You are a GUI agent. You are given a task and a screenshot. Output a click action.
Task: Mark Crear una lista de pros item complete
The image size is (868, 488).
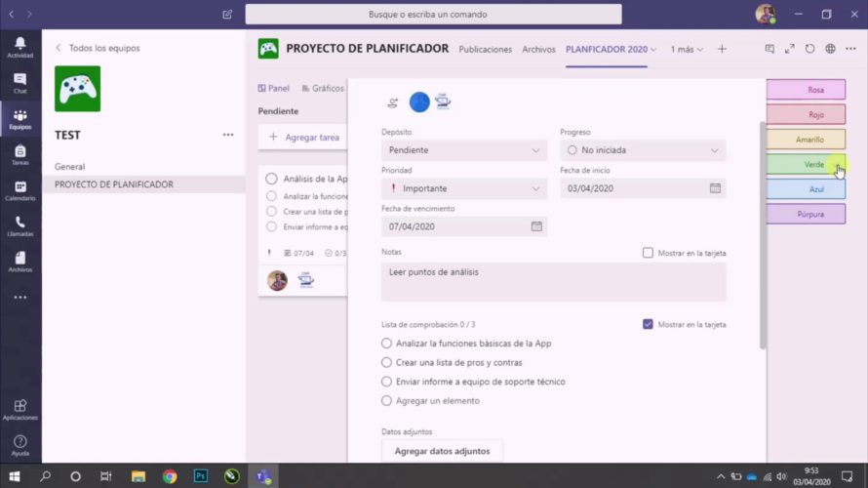click(x=386, y=363)
